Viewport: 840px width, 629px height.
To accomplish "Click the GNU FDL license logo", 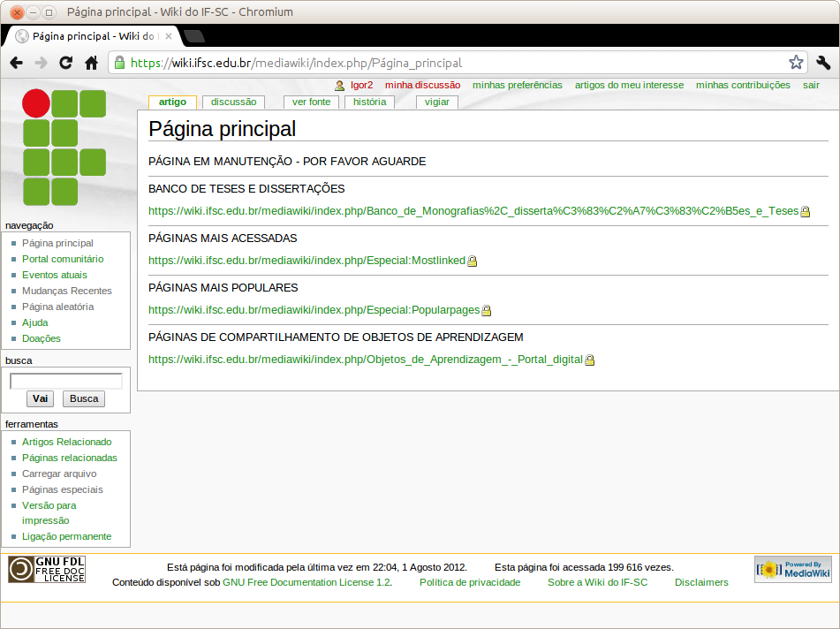I will tap(46, 570).
